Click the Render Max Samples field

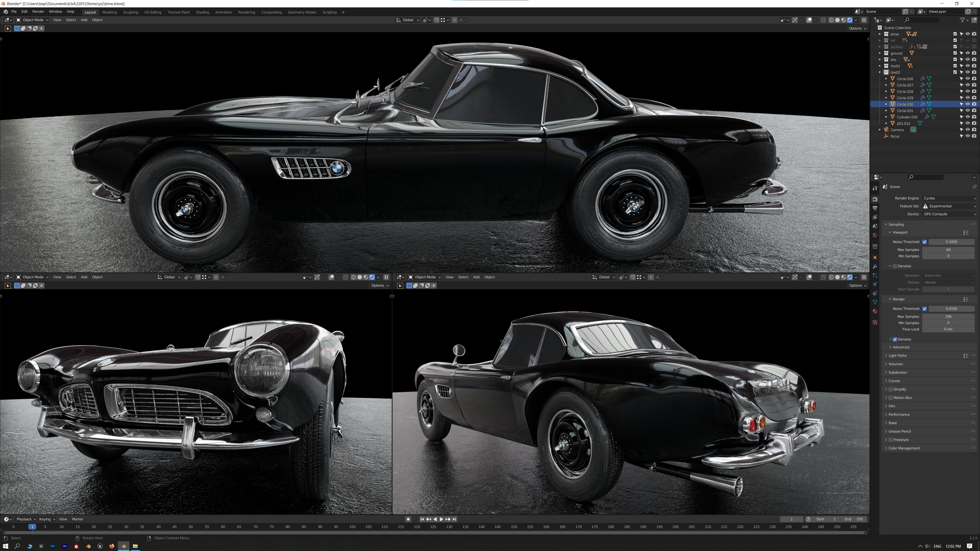click(x=948, y=316)
